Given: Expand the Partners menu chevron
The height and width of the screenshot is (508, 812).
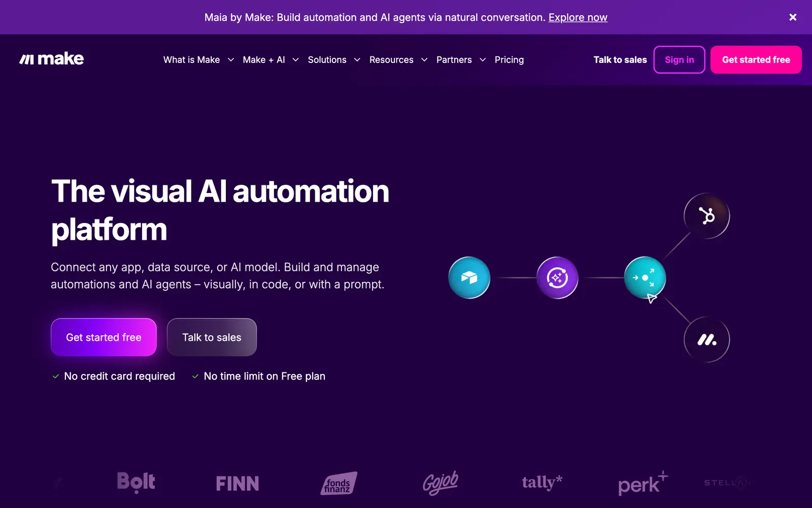Looking at the screenshot, I should pyautogui.click(x=483, y=60).
